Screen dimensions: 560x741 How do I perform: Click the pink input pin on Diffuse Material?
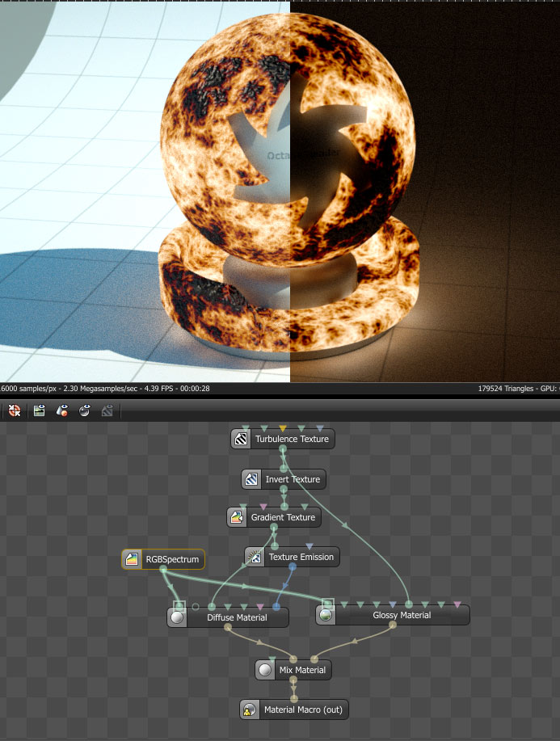(260, 607)
